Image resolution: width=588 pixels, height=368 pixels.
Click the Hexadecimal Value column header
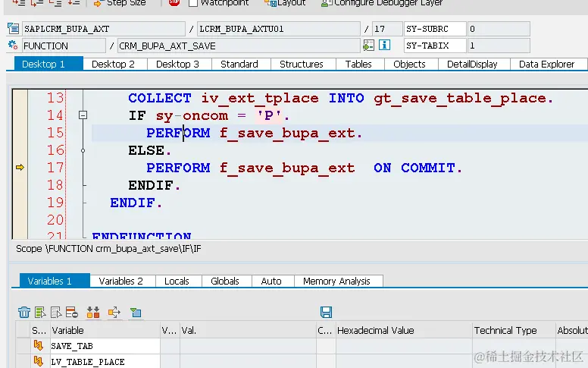[404, 331]
